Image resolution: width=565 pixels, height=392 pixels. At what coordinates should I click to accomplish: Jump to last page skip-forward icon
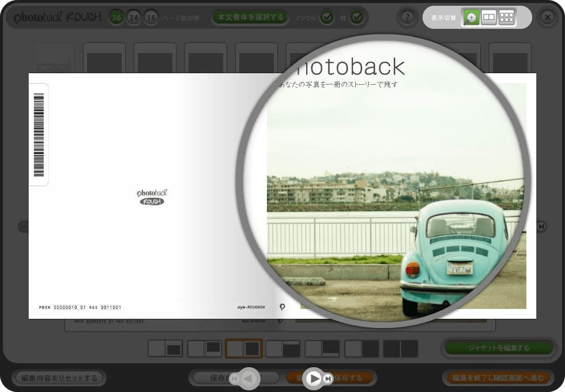[328, 378]
